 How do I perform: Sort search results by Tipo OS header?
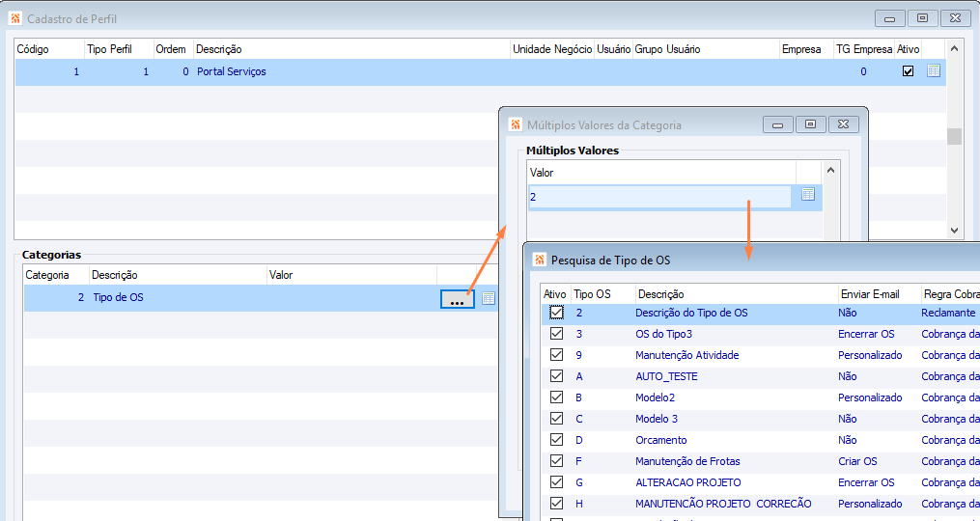[x=602, y=294]
